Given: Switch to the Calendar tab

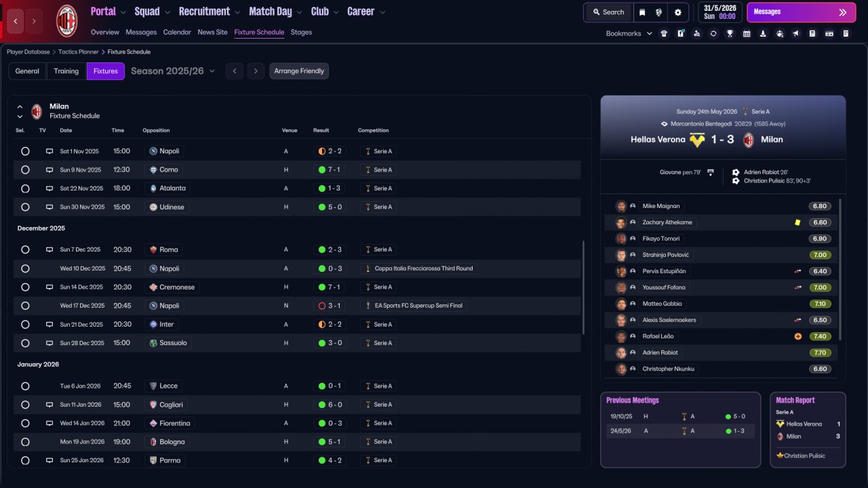Looking at the screenshot, I should (177, 32).
